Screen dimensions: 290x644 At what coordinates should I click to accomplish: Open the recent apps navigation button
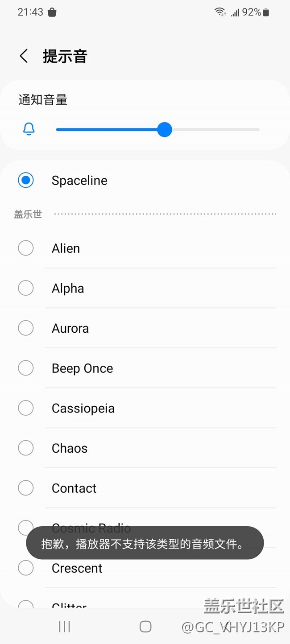pos(65,627)
